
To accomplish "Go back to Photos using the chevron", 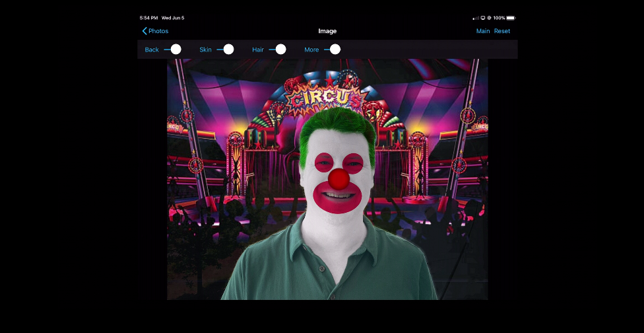I will (x=145, y=31).
